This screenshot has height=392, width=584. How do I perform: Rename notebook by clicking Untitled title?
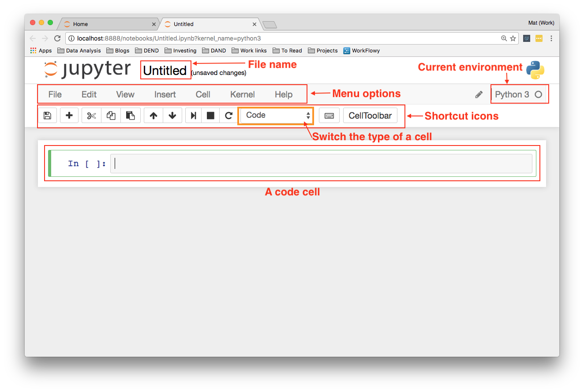click(x=165, y=71)
